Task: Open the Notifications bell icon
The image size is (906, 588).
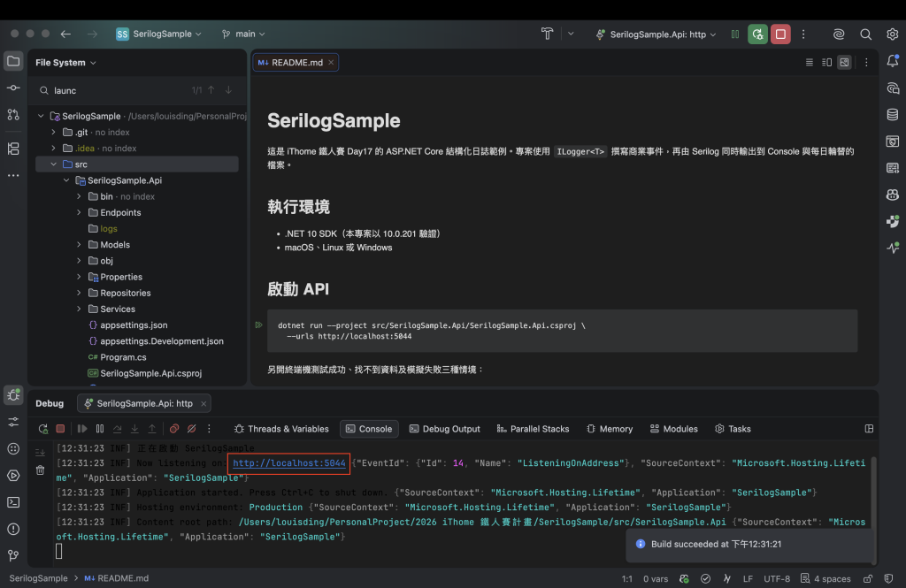Action: point(893,61)
